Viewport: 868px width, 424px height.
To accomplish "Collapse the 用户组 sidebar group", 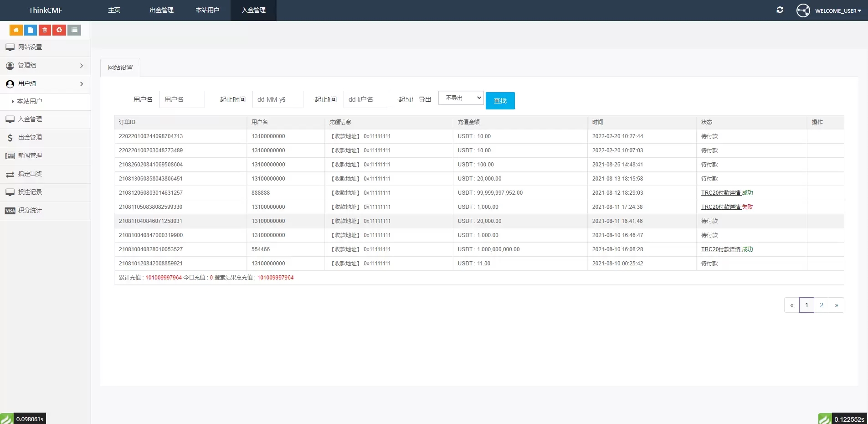I will point(45,84).
